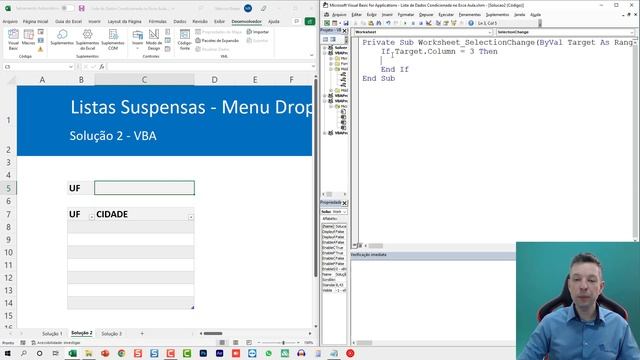Open the Código-fonte XML button
Viewport: 640px width, 360px height.
(x=184, y=39)
